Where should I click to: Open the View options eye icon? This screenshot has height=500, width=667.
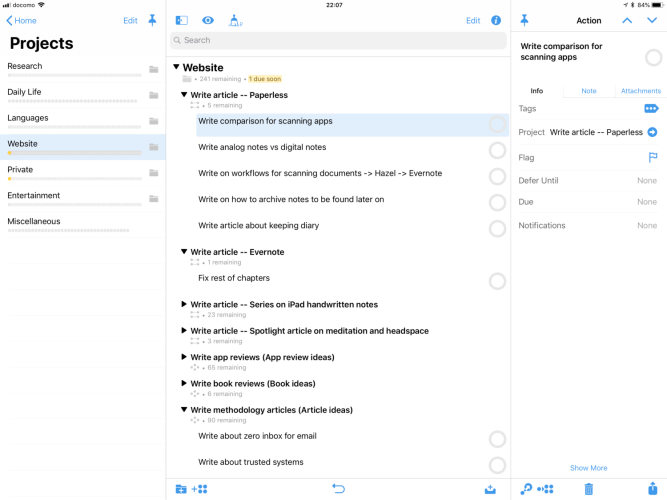pyautogui.click(x=208, y=20)
